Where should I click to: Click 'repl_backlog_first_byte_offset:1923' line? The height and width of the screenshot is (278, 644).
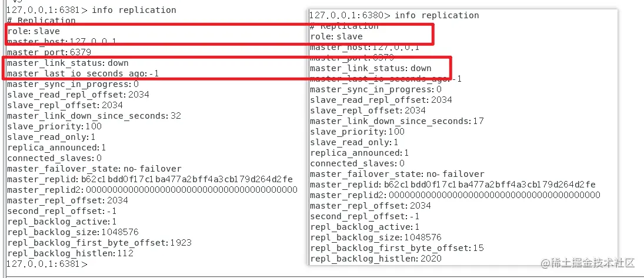point(99,243)
